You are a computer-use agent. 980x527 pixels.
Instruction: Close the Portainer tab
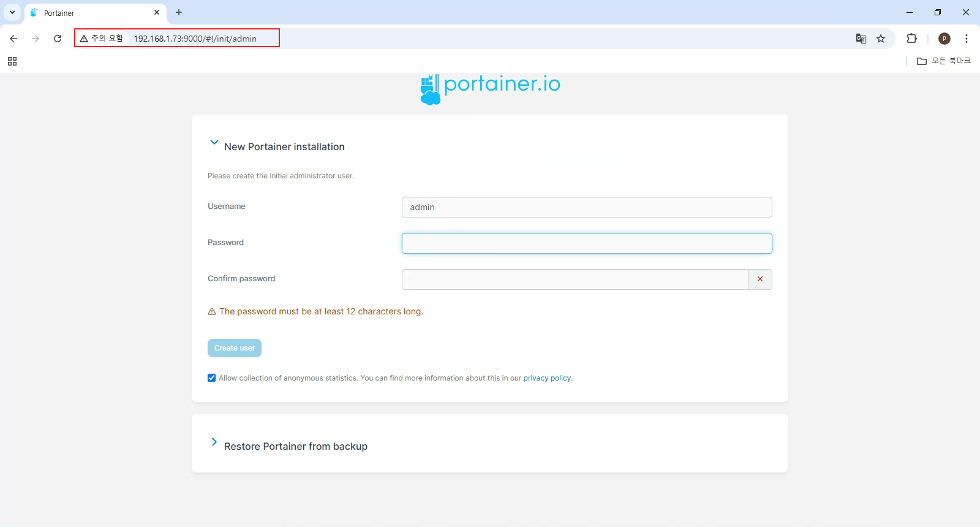tap(157, 12)
